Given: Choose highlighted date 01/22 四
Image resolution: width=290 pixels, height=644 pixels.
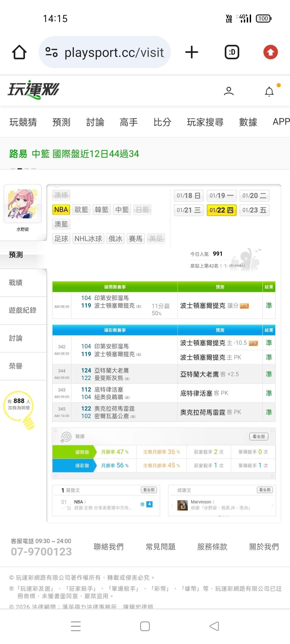Looking at the screenshot, I should 222,210.
